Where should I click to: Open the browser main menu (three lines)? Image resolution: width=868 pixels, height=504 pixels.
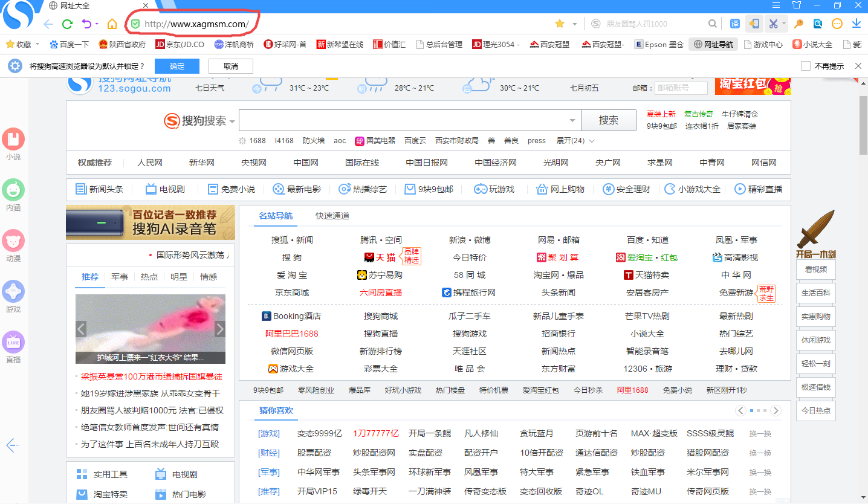[777, 5]
